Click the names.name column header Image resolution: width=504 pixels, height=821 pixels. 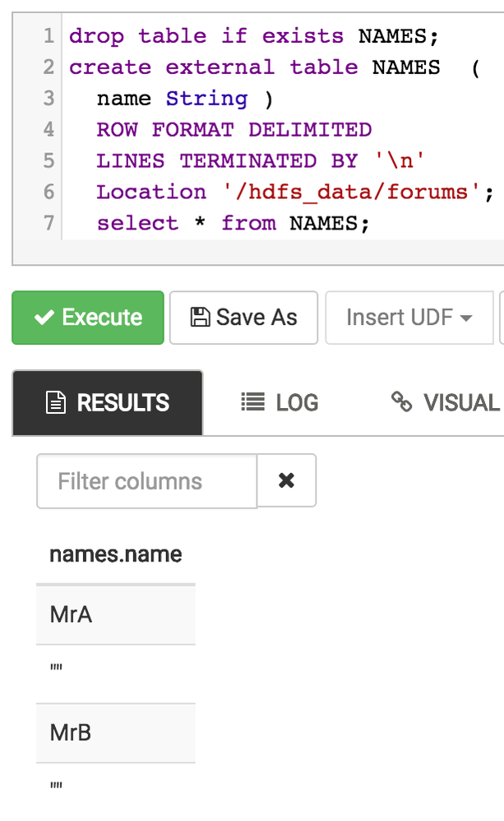click(115, 554)
